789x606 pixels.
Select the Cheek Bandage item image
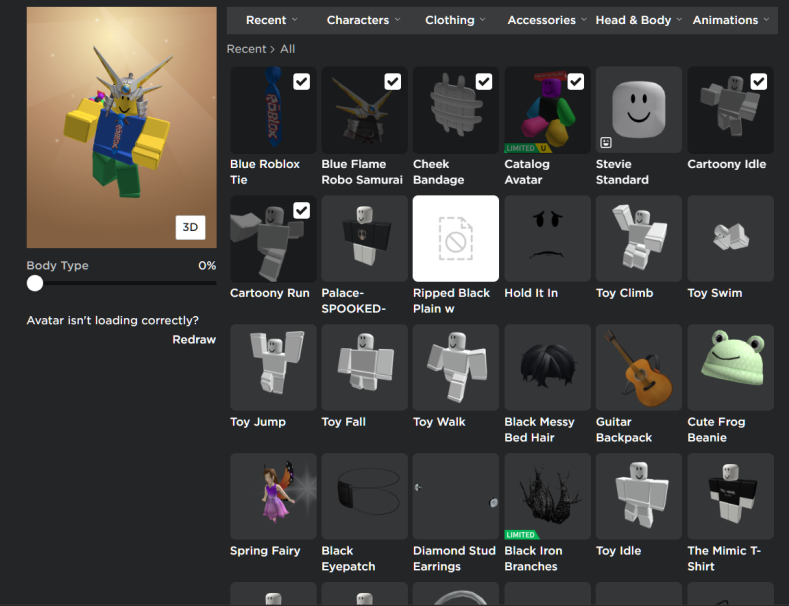tap(456, 110)
